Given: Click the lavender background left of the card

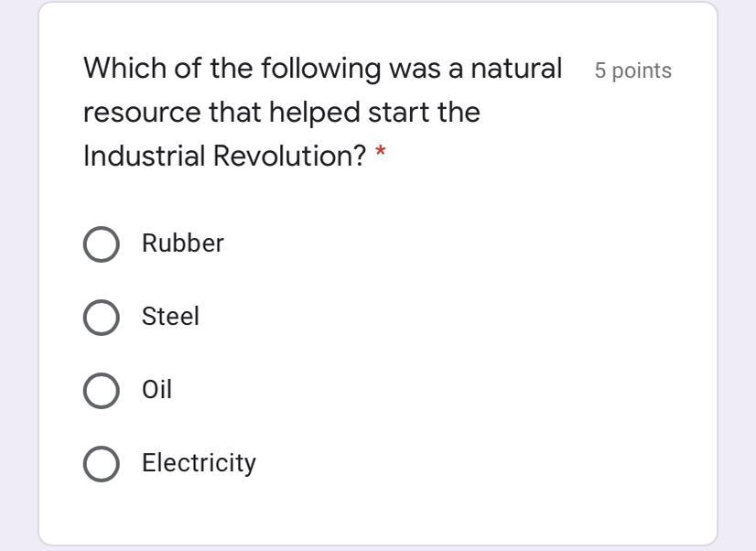Looking at the screenshot, I should 18,275.
